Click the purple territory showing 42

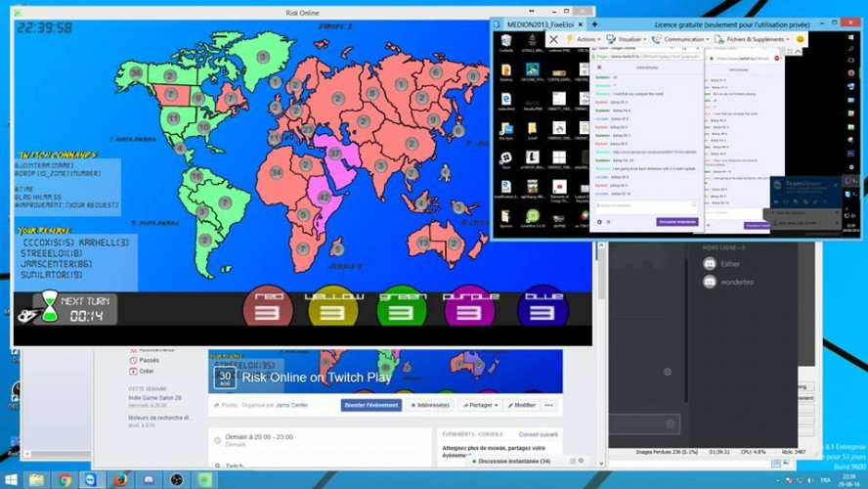325,198
